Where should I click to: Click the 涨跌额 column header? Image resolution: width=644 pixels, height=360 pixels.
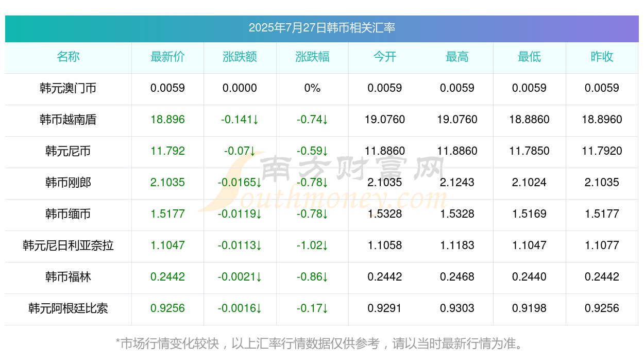(x=240, y=57)
